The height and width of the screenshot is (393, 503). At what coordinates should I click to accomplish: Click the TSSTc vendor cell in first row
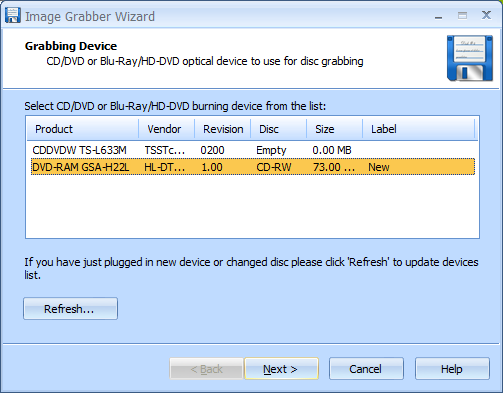click(165, 150)
